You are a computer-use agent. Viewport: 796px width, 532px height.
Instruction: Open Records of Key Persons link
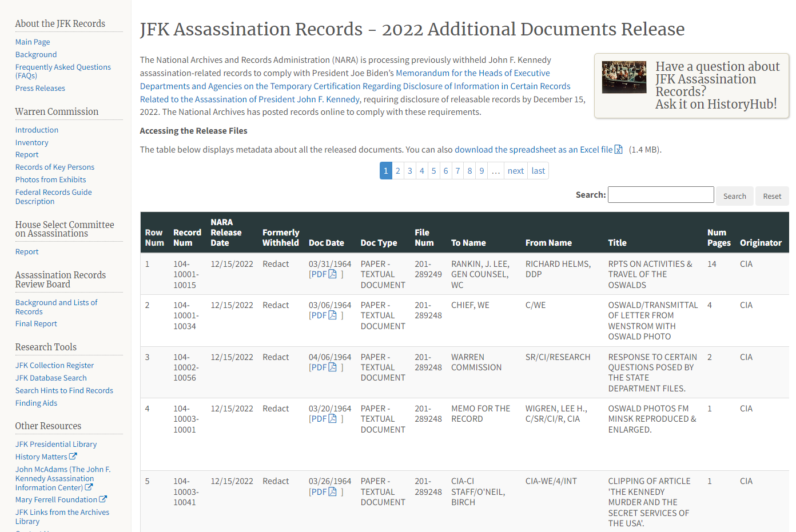point(55,167)
